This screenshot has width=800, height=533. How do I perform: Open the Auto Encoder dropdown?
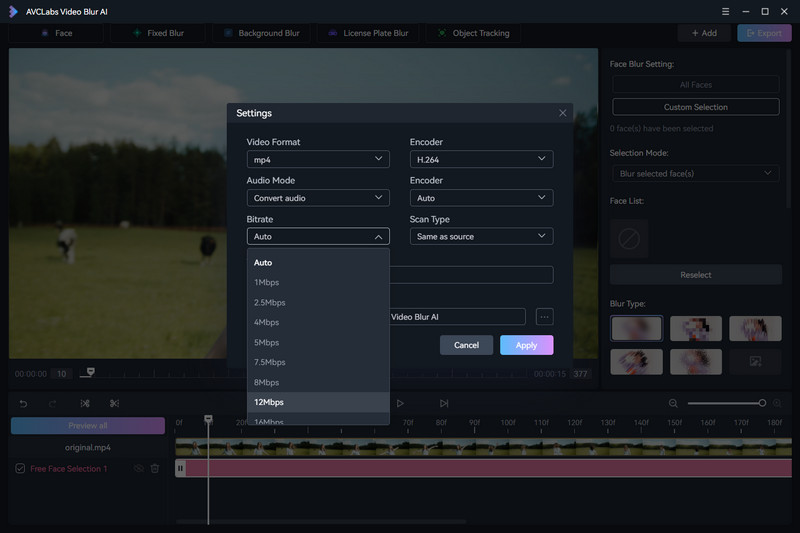481,197
